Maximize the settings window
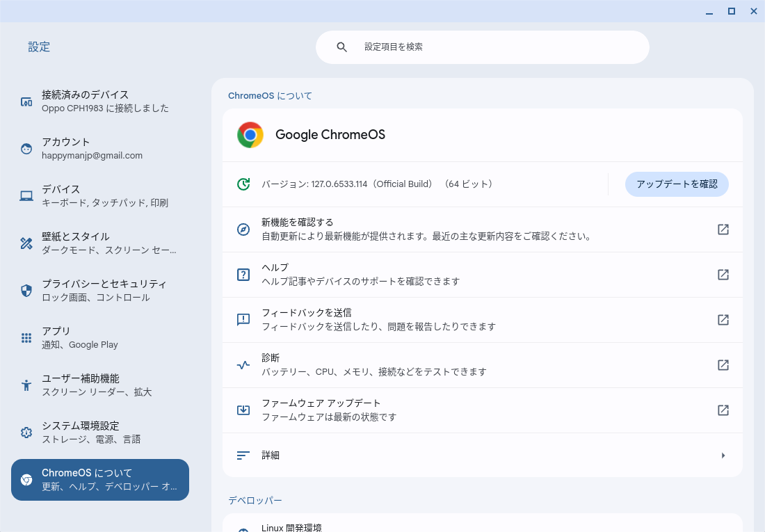This screenshot has height=532, width=765. click(x=732, y=11)
